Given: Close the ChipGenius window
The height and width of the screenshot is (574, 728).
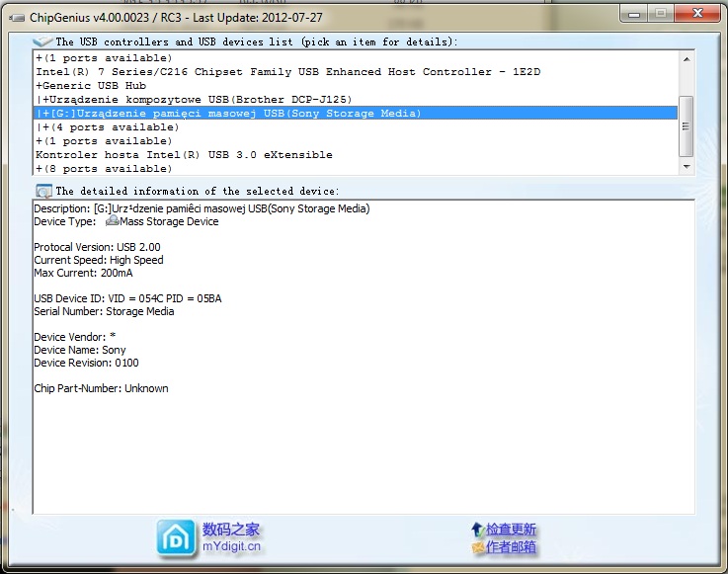Looking at the screenshot, I should [697, 14].
